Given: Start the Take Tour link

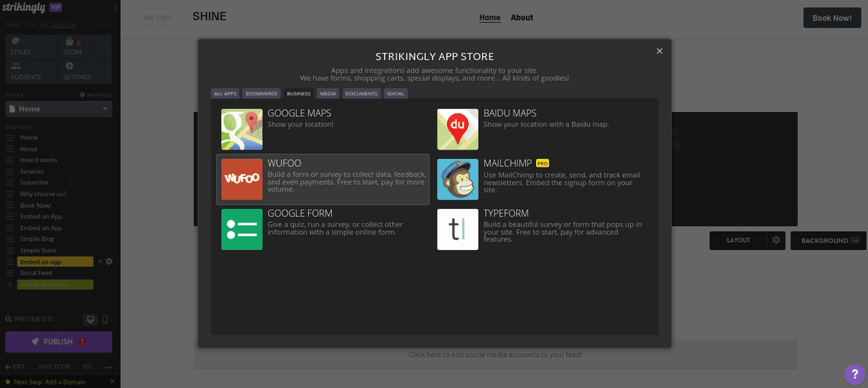Looking at the screenshot, I should [x=54, y=366].
